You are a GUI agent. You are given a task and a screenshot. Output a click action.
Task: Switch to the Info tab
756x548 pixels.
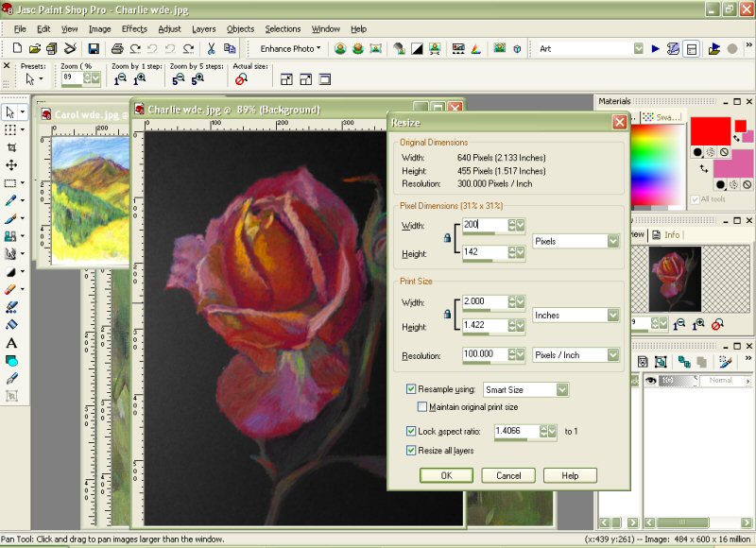tap(666, 234)
